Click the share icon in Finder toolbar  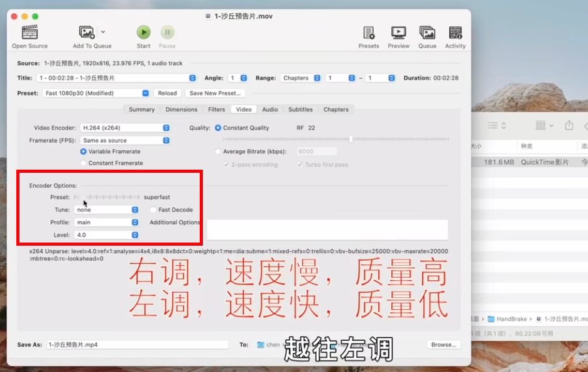click(x=569, y=125)
